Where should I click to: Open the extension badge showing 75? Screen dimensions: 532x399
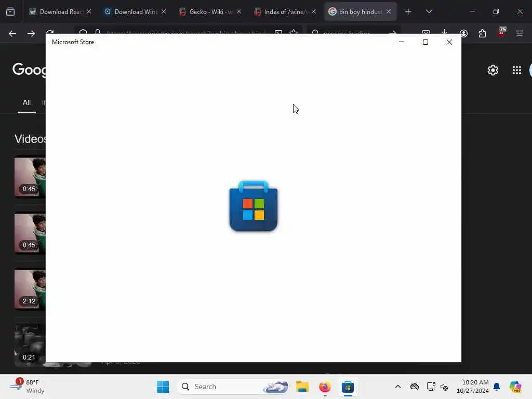[501, 33]
